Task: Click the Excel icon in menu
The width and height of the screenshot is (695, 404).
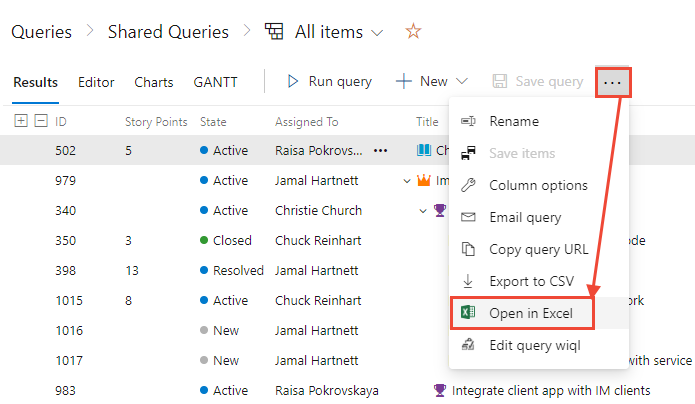Action: [467, 313]
